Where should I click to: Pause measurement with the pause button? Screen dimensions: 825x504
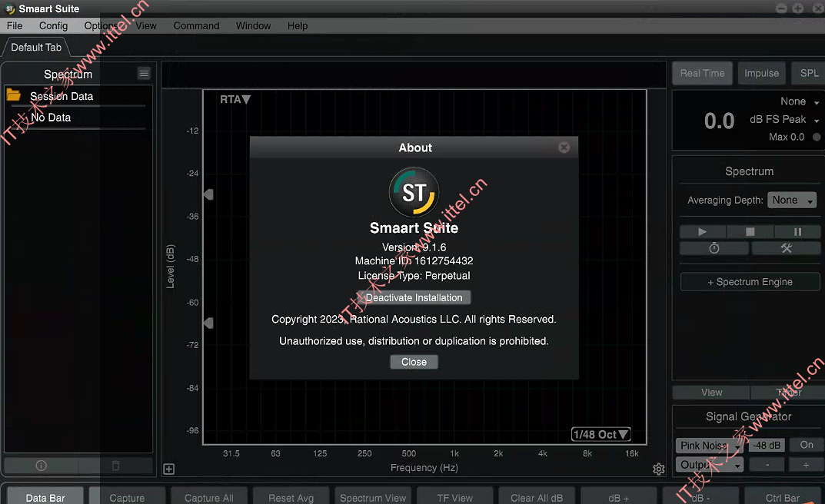tap(797, 232)
